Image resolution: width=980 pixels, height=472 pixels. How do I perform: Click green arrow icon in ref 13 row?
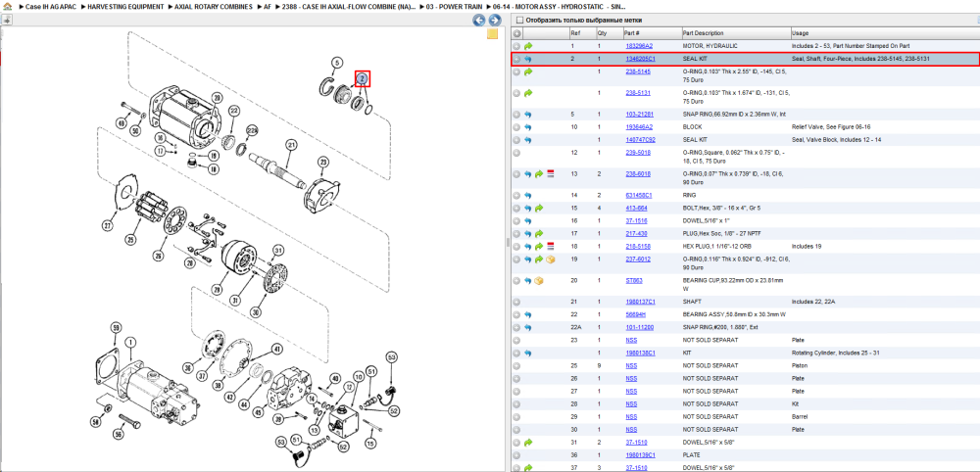point(539,173)
